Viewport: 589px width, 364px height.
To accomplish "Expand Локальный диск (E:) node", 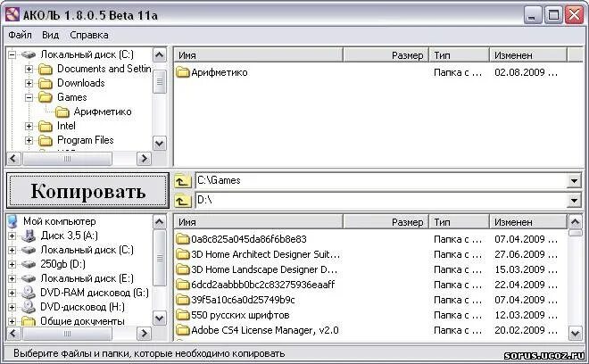I will (12, 278).
